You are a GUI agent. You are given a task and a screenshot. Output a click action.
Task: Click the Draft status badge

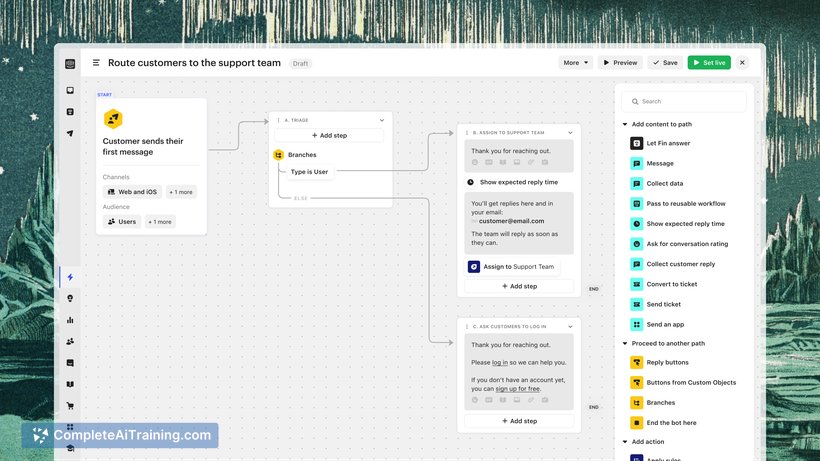300,63
